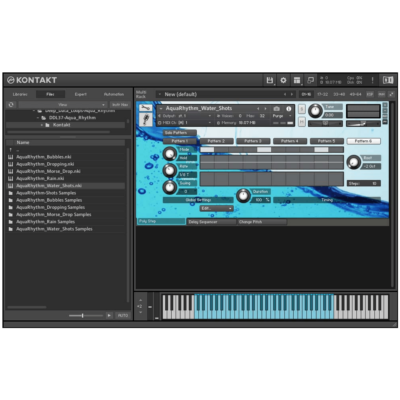Toggle Mute on the instrument
Image resolution: width=400 pixels, height=400 pixels.
click(x=301, y=122)
